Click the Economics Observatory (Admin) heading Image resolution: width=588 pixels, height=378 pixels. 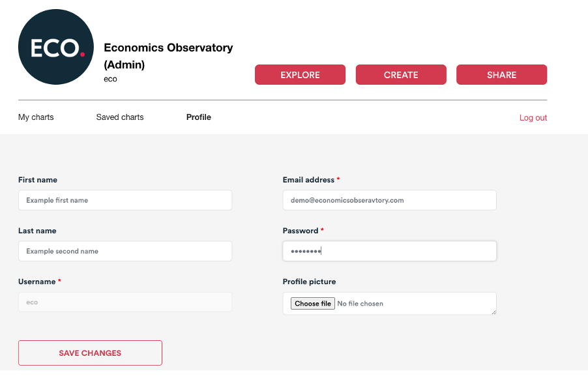tap(168, 56)
